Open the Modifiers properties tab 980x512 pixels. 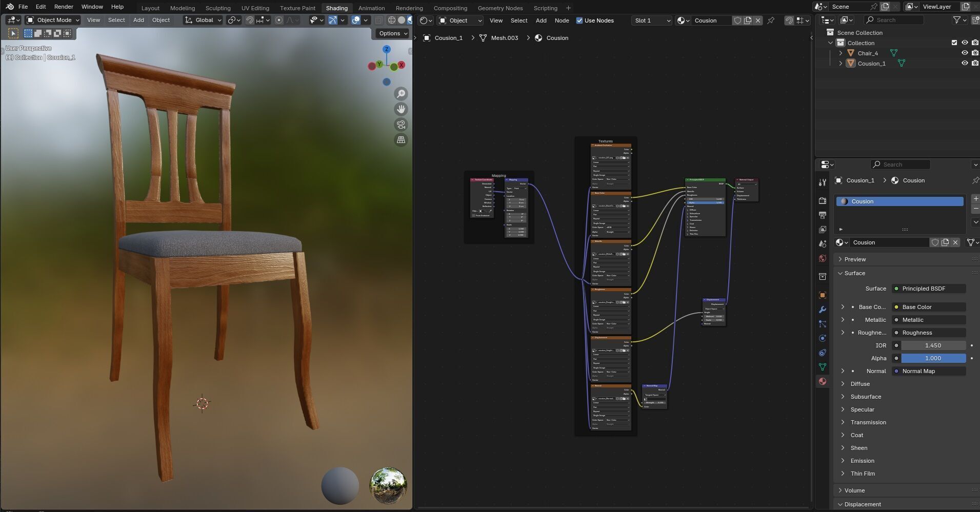823,310
